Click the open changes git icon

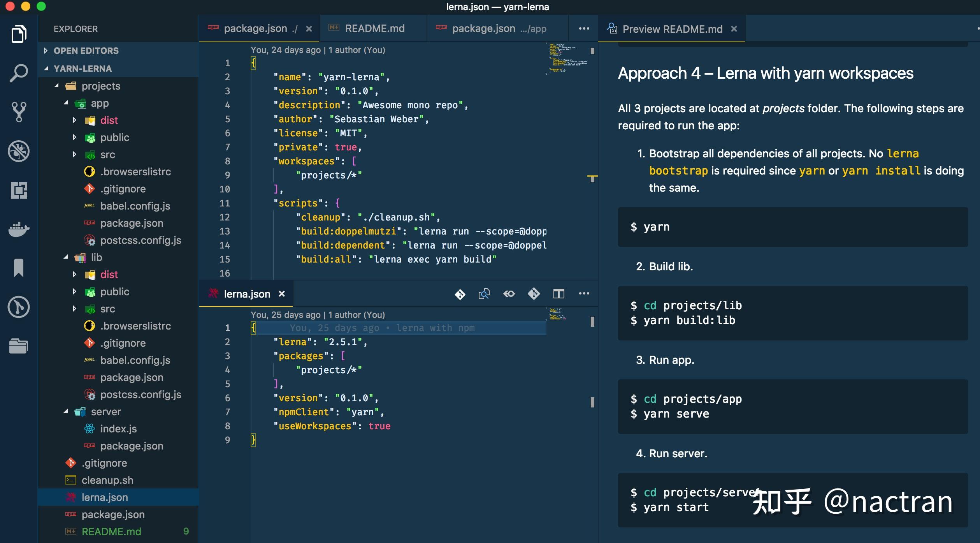(x=460, y=294)
